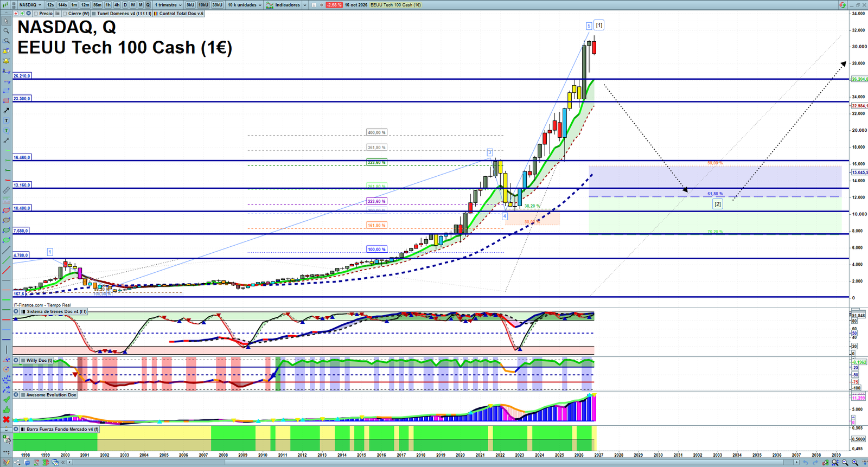868x467 pixels.
Task: Toggle the Precio checkbox
Action: pos(36,14)
